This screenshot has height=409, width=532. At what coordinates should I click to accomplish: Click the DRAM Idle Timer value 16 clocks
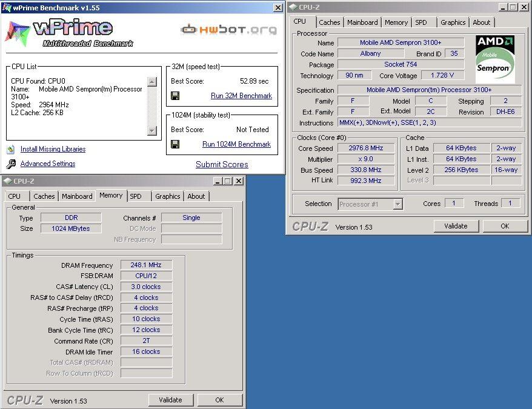(x=146, y=351)
